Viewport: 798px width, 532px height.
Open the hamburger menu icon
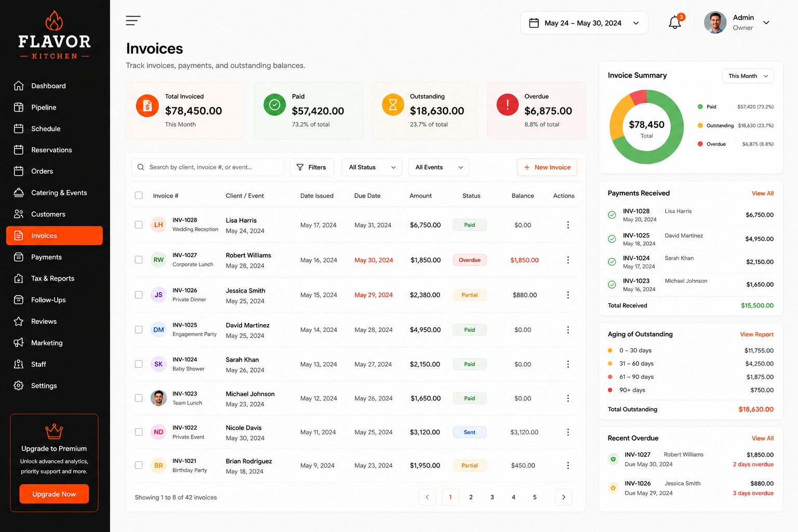pos(133,21)
